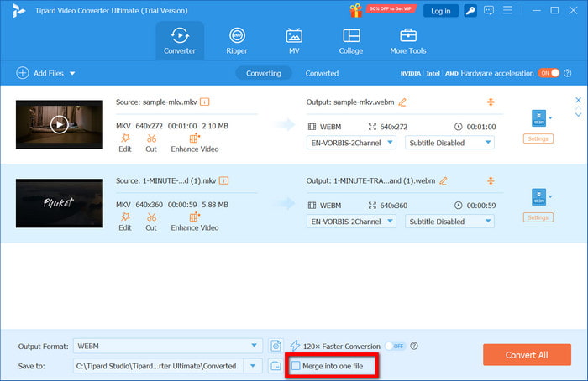This screenshot has height=381, width=588.
Task: Open the Collage tool
Action: coord(351,41)
